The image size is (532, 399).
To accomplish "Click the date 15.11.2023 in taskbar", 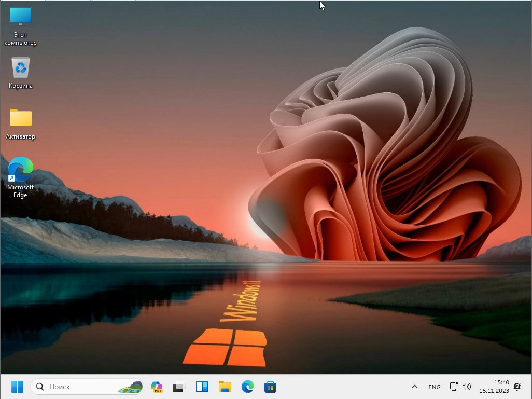I will [x=494, y=391].
